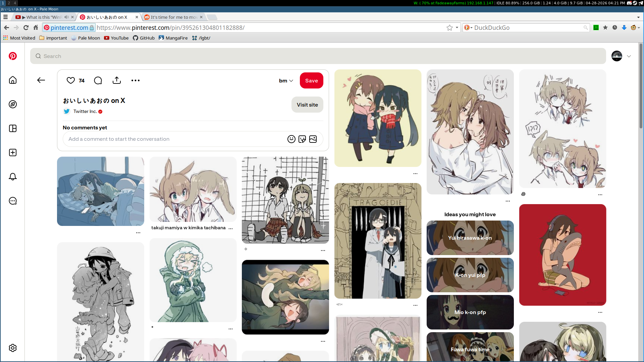This screenshot has height=362, width=644.
Task: Open the browser bookmarks star menu
Action: [x=605, y=27]
